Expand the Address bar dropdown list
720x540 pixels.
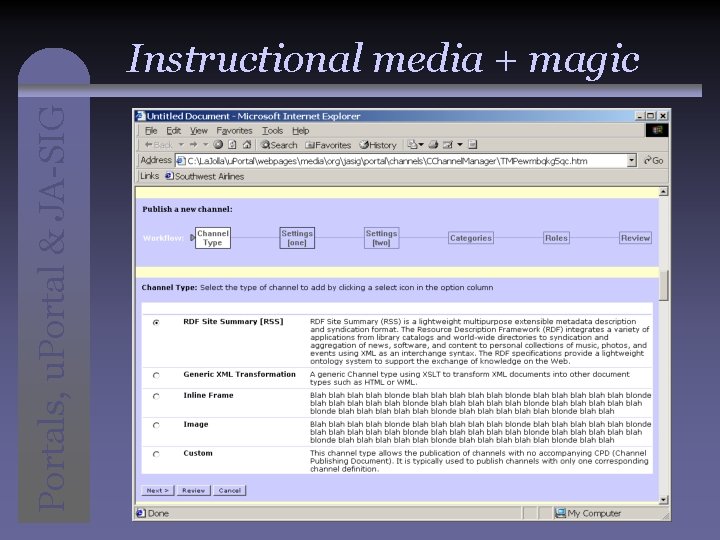tap(632, 161)
